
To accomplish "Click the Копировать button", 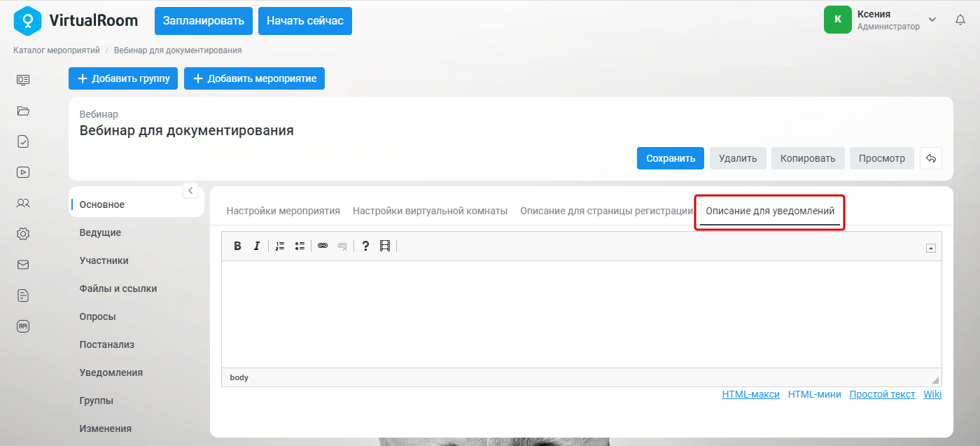I will tap(808, 158).
